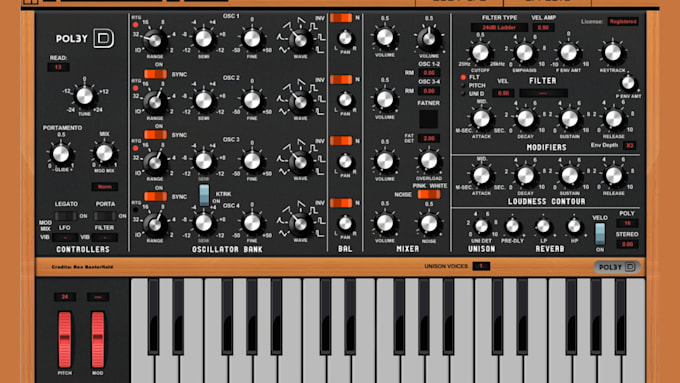Click the OSC 3-4 RM value
This screenshot has width=680, height=383.
(x=429, y=91)
